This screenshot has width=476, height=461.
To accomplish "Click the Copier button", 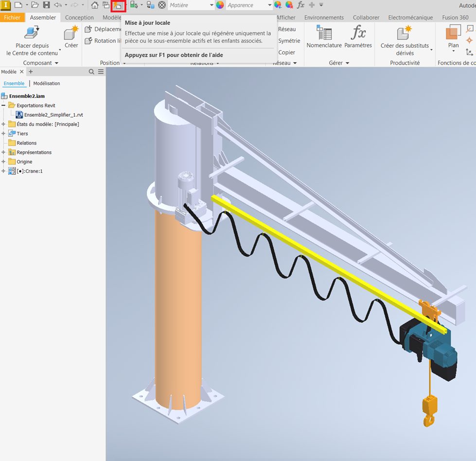I will (x=286, y=52).
